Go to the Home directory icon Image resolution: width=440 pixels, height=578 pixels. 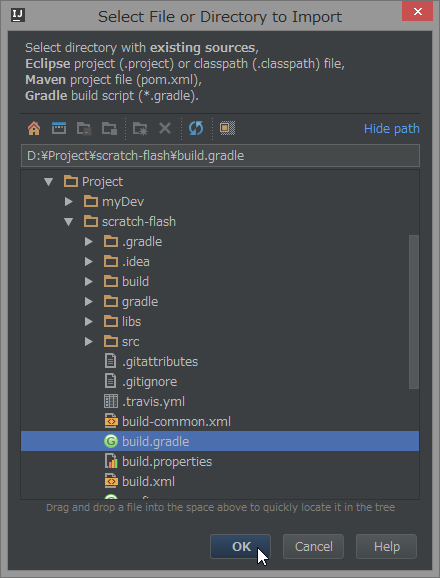[x=34, y=128]
